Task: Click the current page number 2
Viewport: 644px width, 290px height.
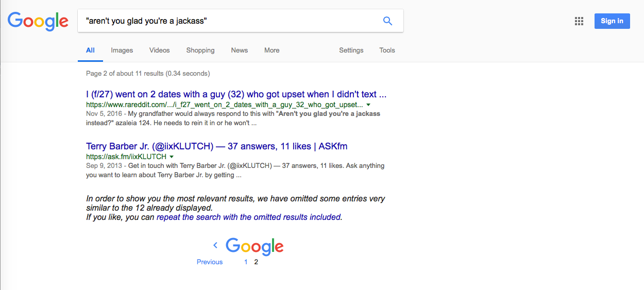Action: pyautogui.click(x=256, y=262)
